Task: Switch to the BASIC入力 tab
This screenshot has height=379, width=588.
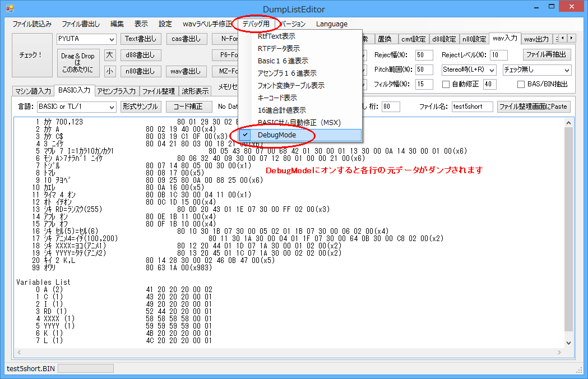Action: (x=74, y=90)
